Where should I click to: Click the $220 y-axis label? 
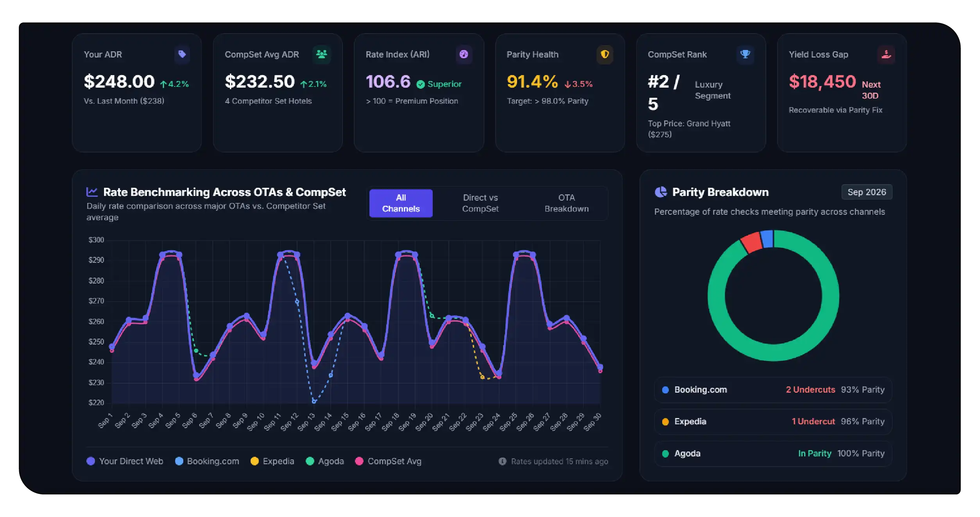(x=96, y=403)
